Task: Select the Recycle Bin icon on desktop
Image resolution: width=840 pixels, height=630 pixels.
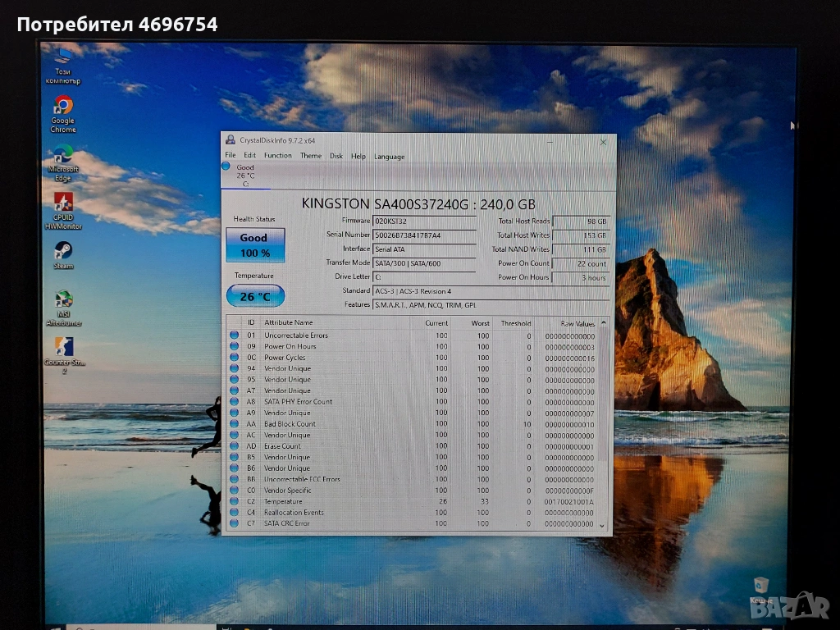Action: pyautogui.click(x=761, y=586)
